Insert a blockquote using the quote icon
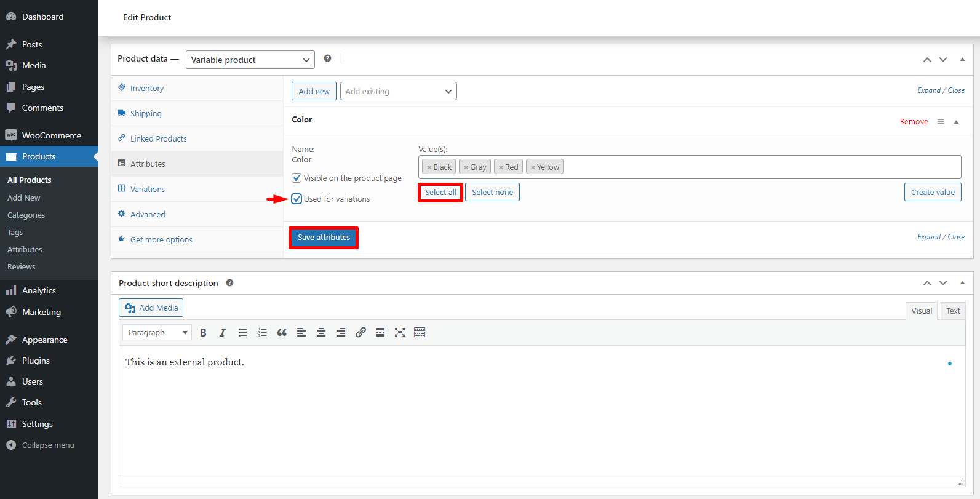The width and height of the screenshot is (980, 499). point(282,333)
